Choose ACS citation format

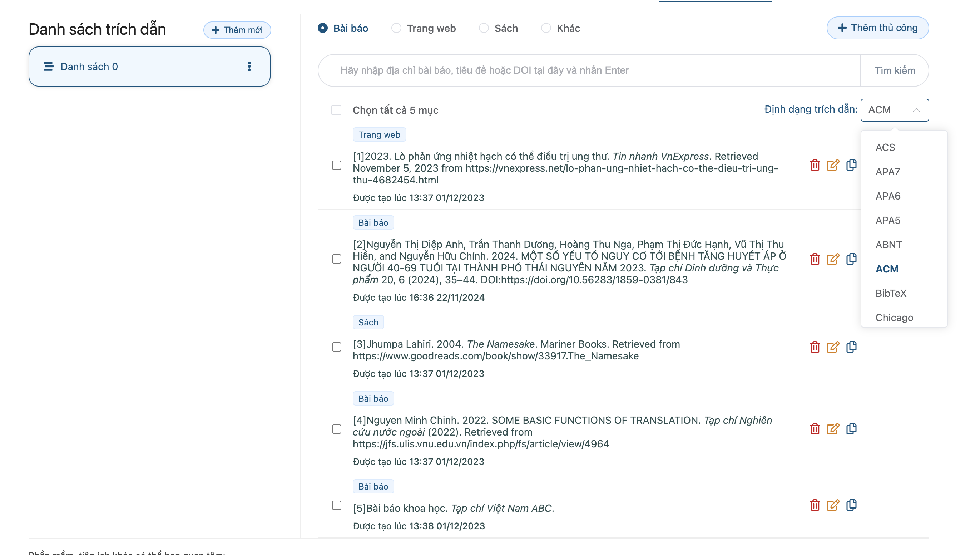pyautogui.click(x=904, y=148)
